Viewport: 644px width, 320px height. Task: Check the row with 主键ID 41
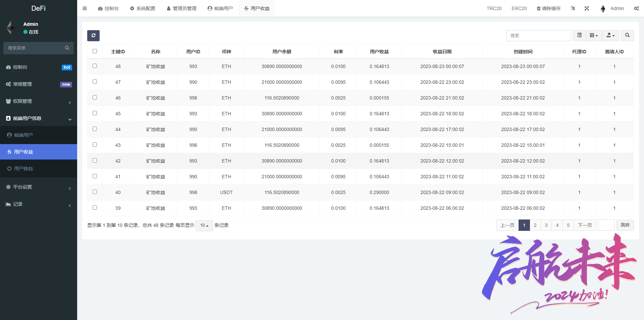pyautogui.click(x=95, y=176)
